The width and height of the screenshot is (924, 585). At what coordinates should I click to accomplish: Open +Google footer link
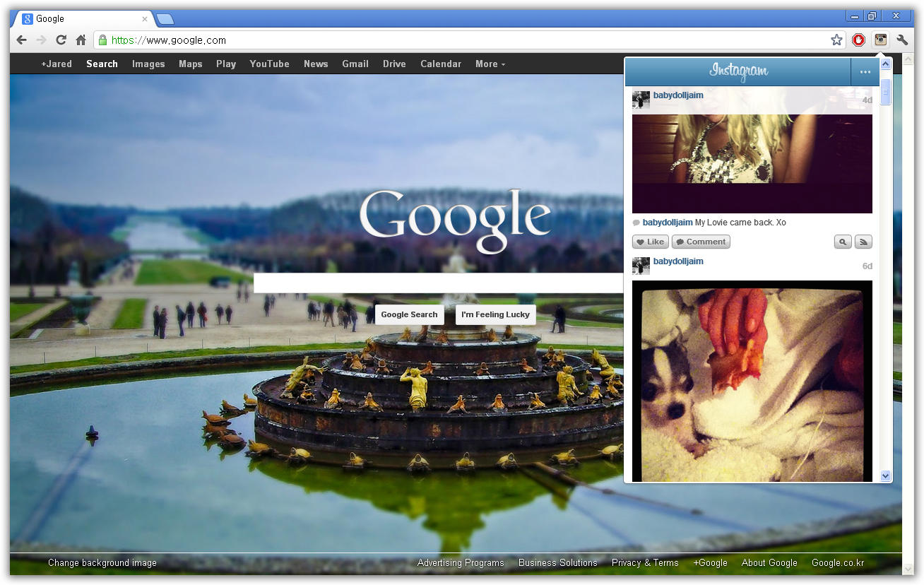coord(710,563)
